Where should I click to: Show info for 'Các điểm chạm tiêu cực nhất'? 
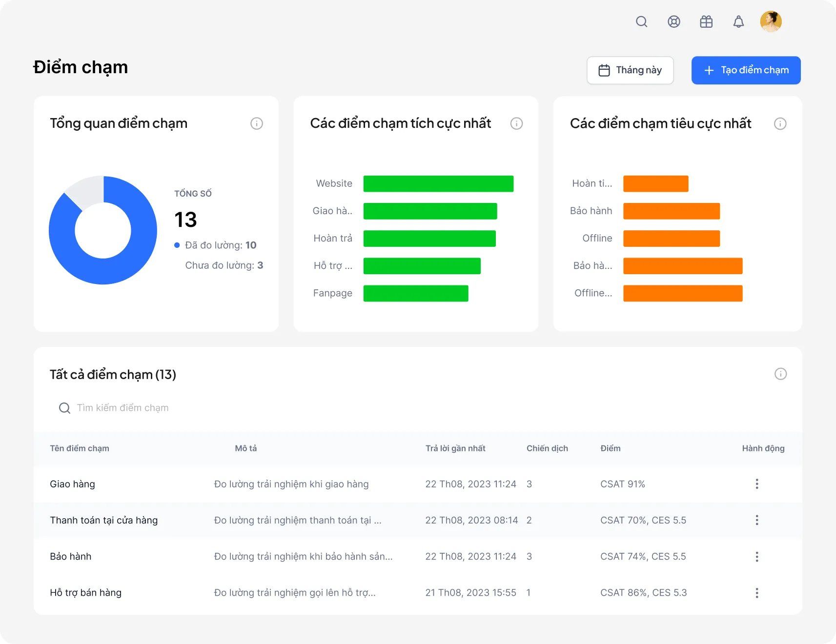[x=780, y=123]
